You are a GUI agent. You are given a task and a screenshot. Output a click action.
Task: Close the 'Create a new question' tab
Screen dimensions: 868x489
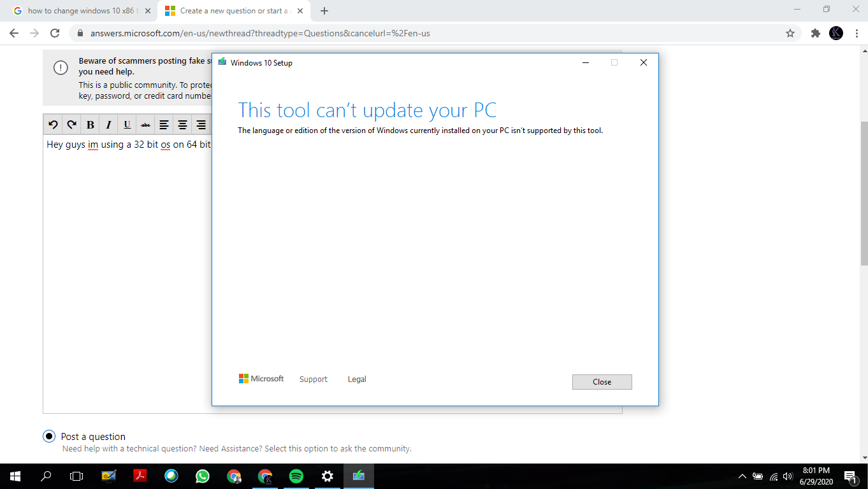(300, 11)
